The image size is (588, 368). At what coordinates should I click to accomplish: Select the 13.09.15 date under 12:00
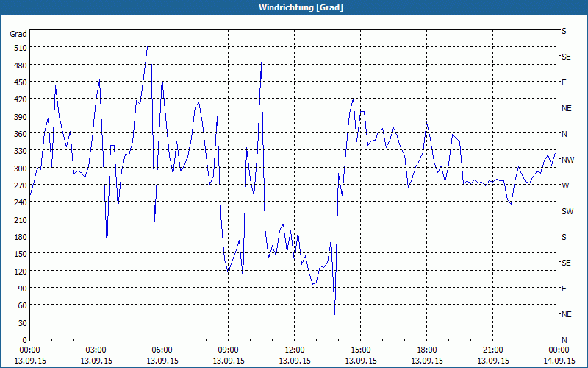(x=295, y=361)
